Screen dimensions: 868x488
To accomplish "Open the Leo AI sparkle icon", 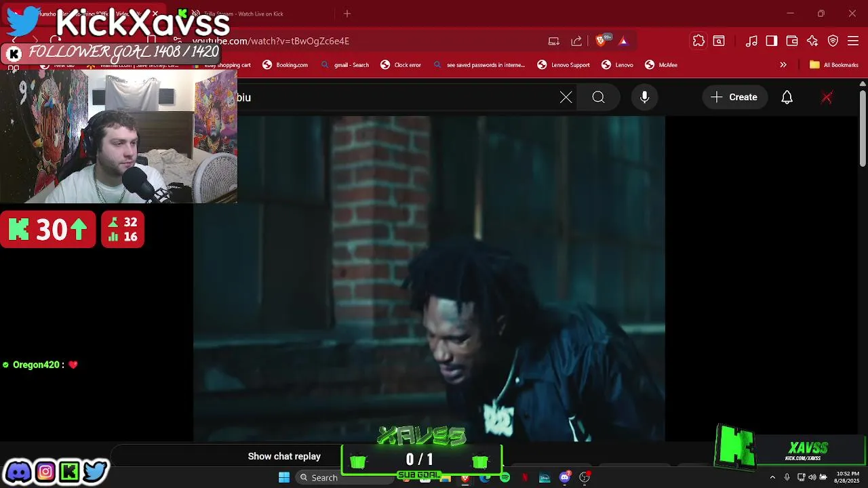I will [812, 41].
